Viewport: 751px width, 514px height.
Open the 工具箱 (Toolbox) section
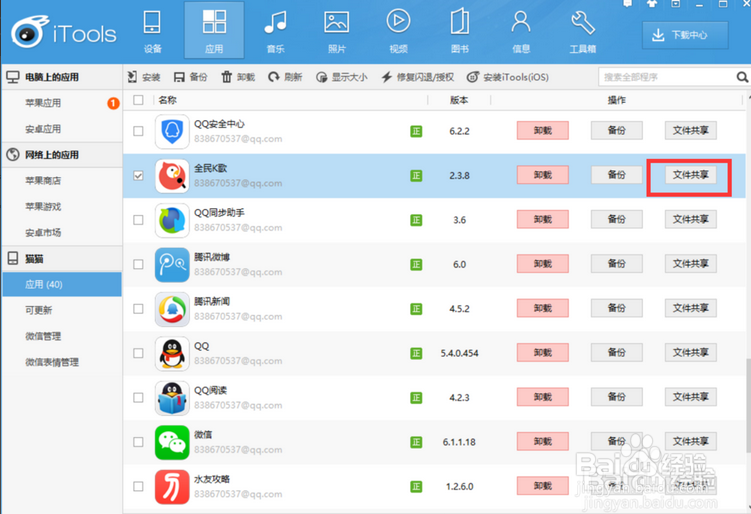(582, 32)
